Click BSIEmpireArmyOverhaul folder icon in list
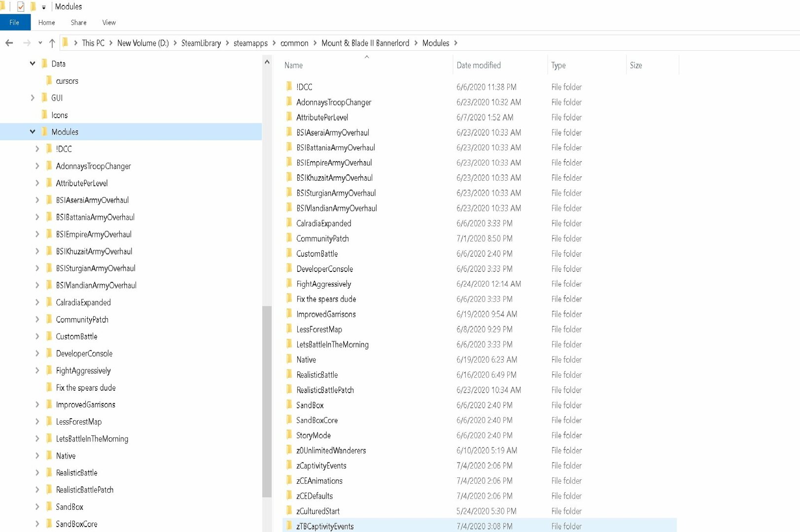 (289, 163)
